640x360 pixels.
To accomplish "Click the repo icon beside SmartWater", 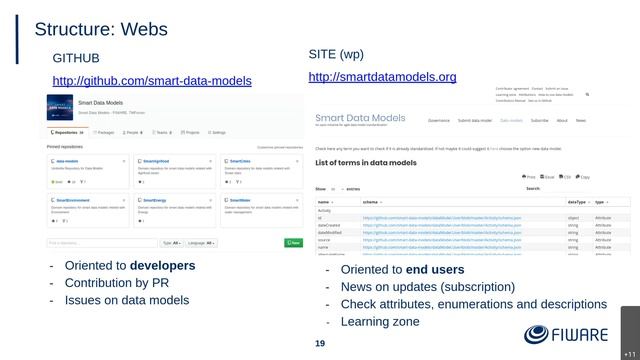I will (226, 200).
